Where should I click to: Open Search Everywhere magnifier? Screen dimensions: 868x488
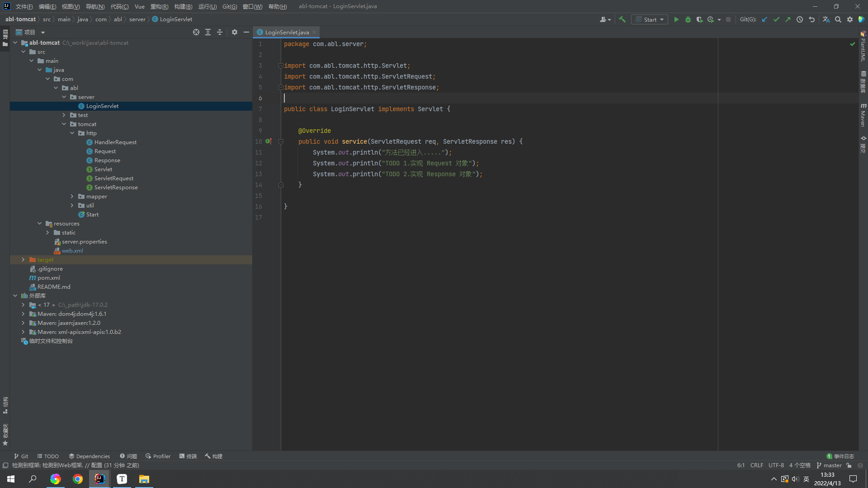(838, 19)
